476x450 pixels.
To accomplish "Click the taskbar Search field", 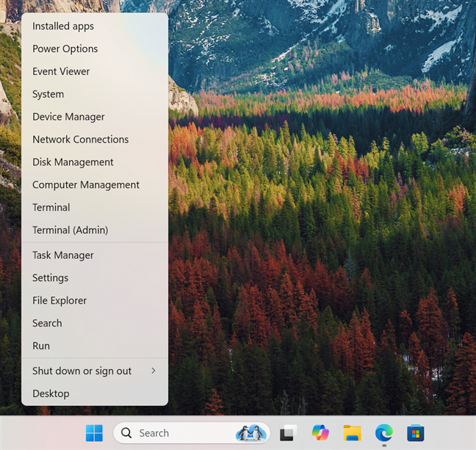I will point(192,432).
